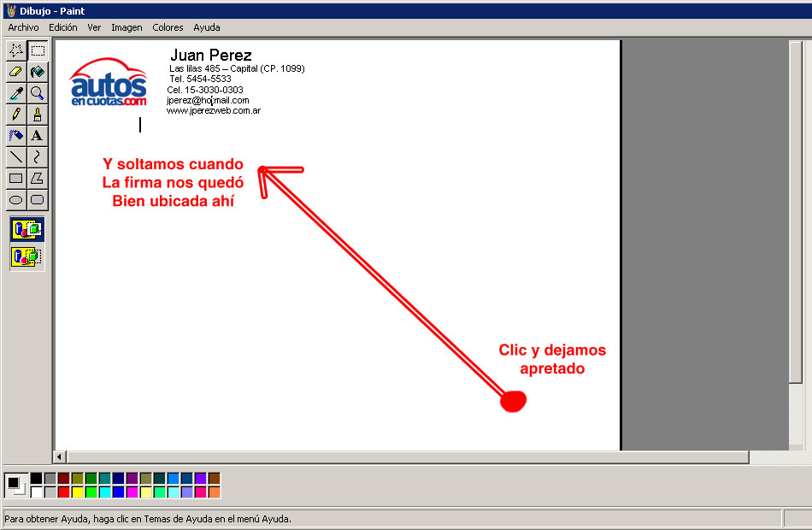Open the Archivo menu
812x530 pixels.
coord(22,26)
